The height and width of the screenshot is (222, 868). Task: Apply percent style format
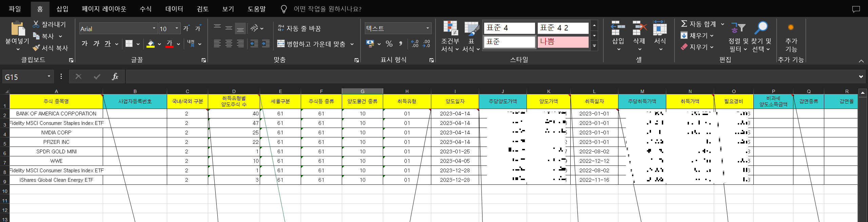point(389,44)
